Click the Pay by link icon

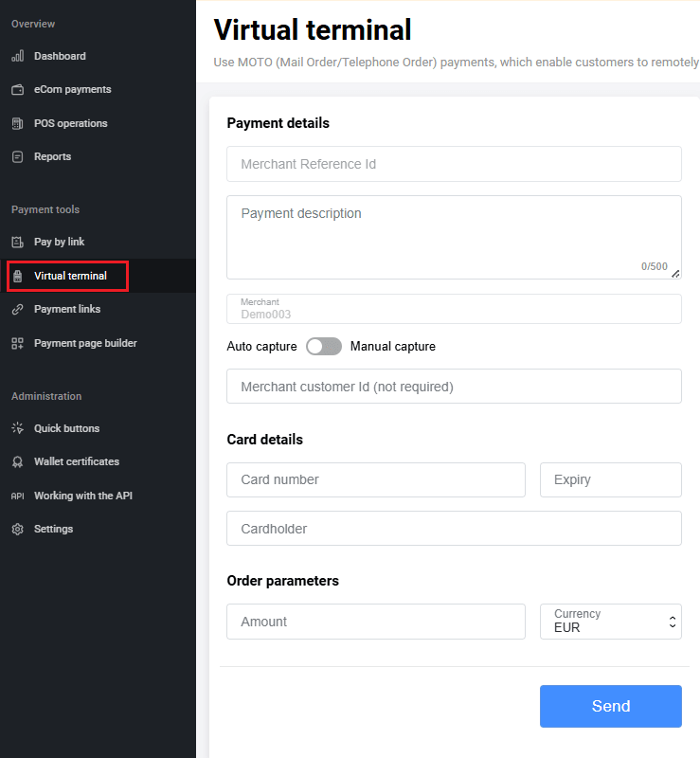17,243
